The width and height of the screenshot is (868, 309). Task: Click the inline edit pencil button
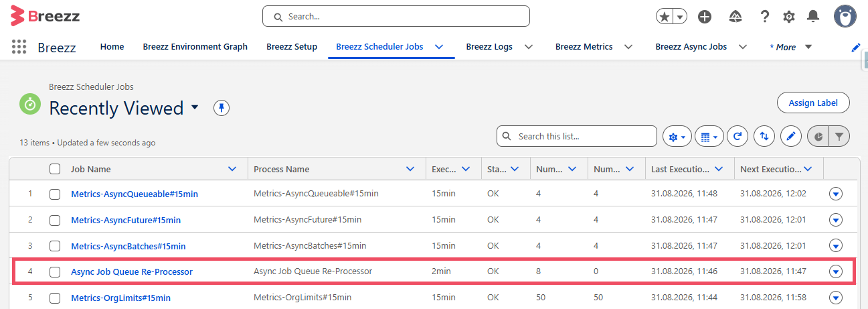791,137
